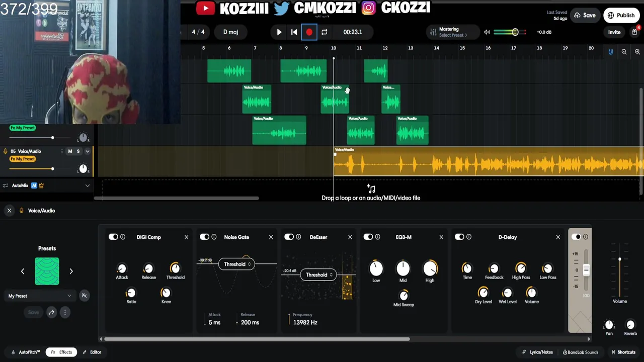Zoom in the timeline
The height and width of the screenshot is (362, 644).
click(x=637, y=52)
